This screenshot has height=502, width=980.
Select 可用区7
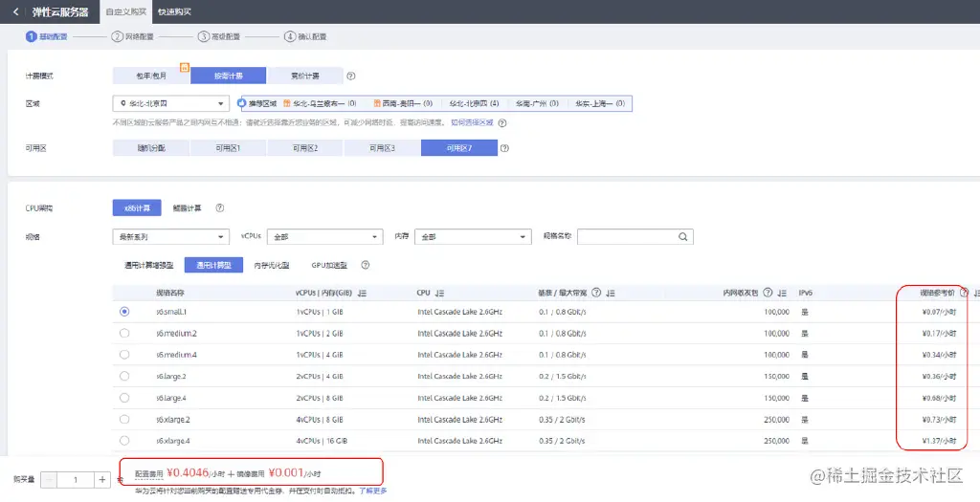[459, 148]
